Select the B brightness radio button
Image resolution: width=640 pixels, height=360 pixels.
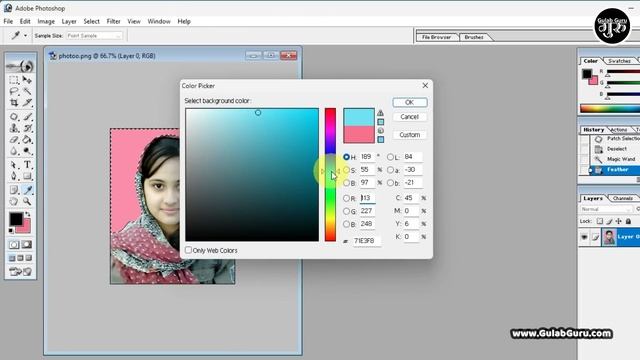click(x=346, y=183)
